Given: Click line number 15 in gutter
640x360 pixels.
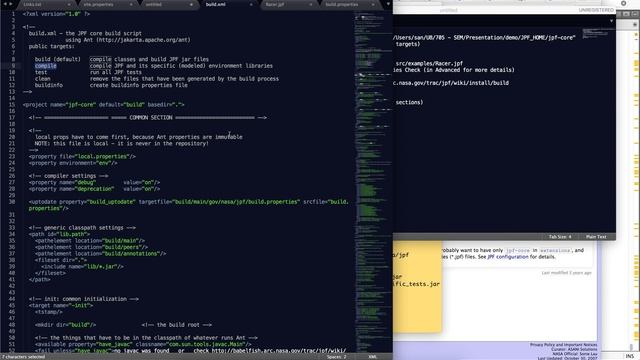Looking at the screenshot, I should (x=12, y=104).
